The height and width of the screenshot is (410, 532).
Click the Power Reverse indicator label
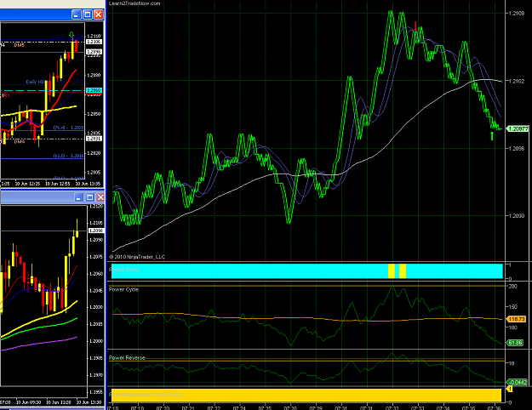coord(127,358)
